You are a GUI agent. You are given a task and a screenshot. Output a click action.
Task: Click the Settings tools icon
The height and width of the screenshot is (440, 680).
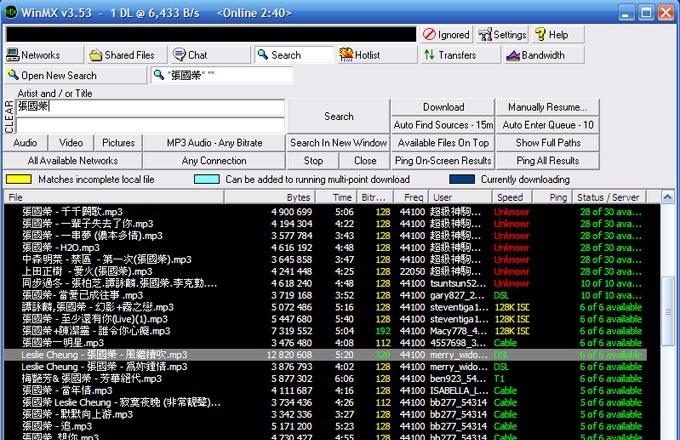point(483,35)
